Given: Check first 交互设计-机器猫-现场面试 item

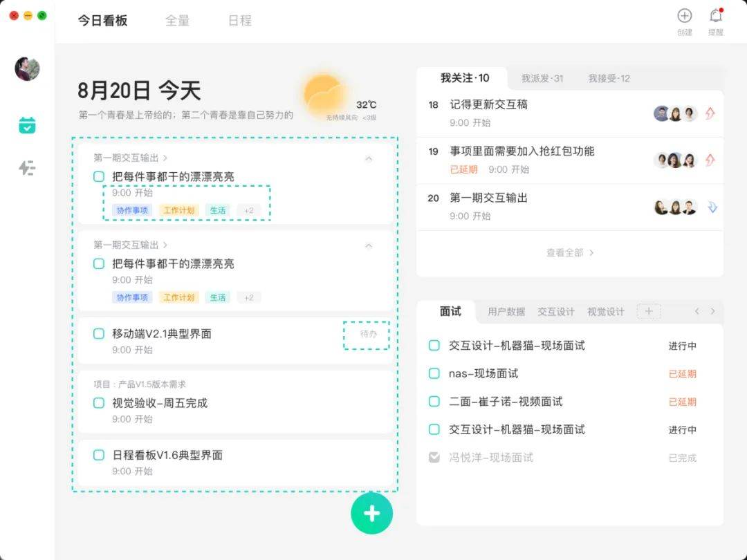Looking at the screenshot, I should click(434, 346).
